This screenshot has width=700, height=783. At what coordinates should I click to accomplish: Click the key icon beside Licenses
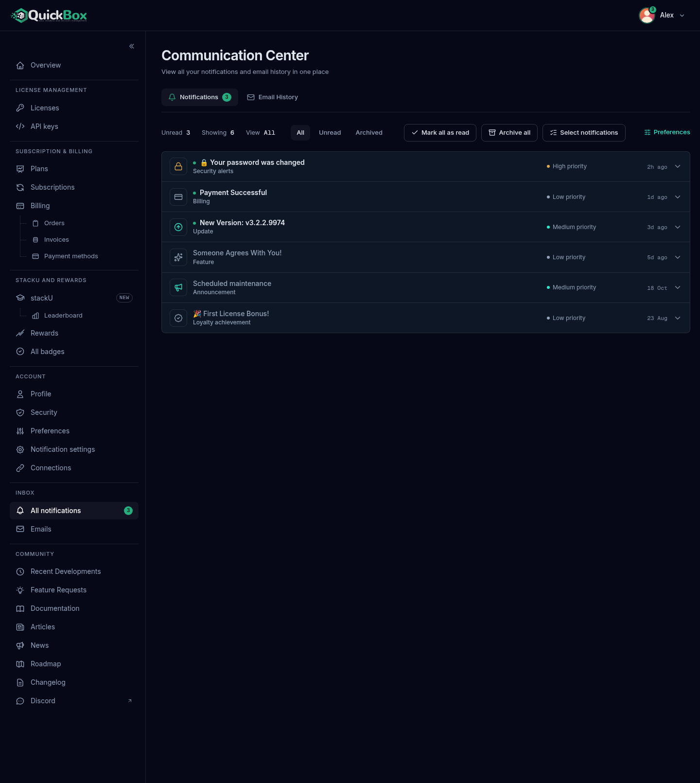(x=20, y=108)
